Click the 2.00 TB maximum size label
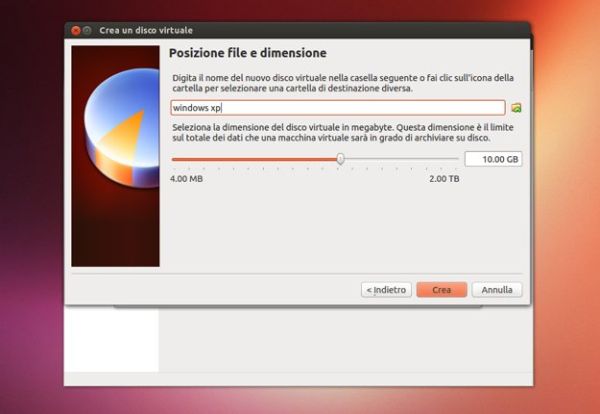The image size is (600, 414). point(444,178)
